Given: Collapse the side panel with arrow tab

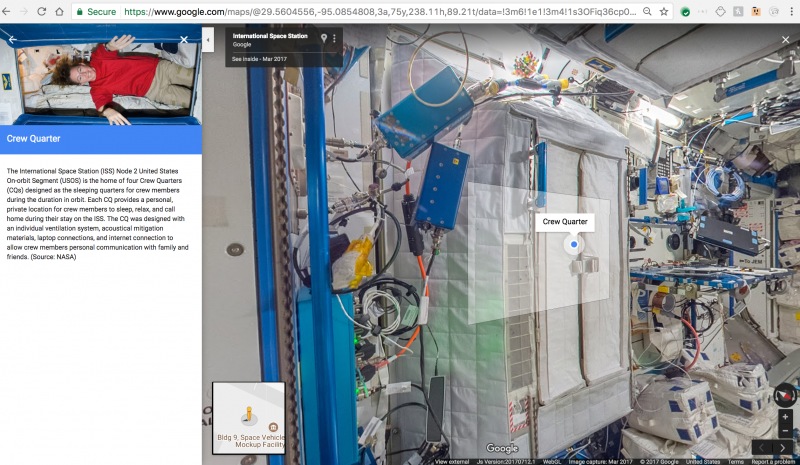Looking at the screenshot, I should click(x=208, y=40).
